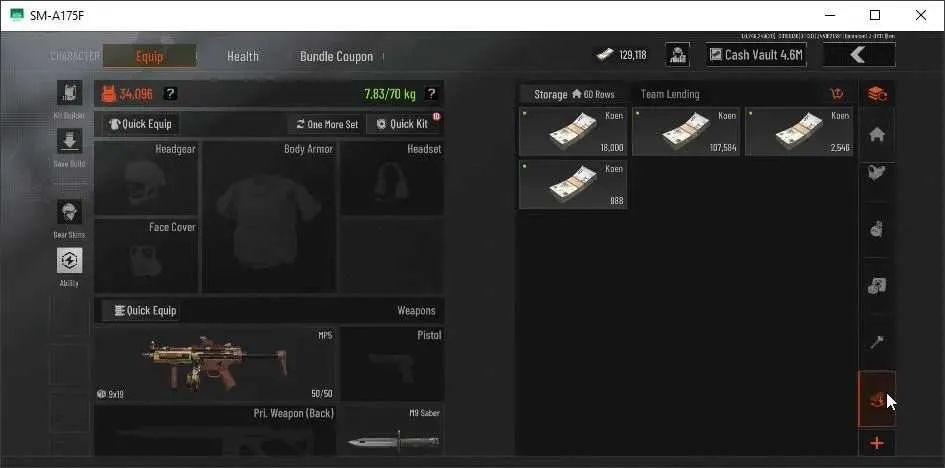This screenshot has width=945, height=468.
Task: Select the empty Headgear slot
Action: point(146,178)
